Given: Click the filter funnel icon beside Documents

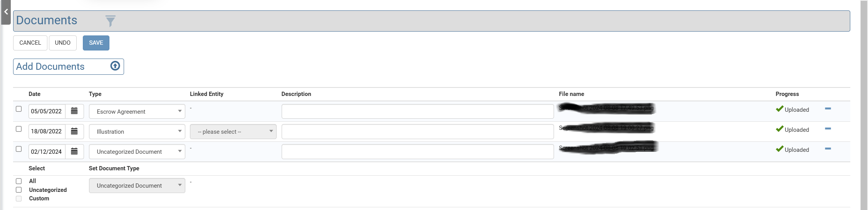Looking at the screenshot, I should click(110, 21).
